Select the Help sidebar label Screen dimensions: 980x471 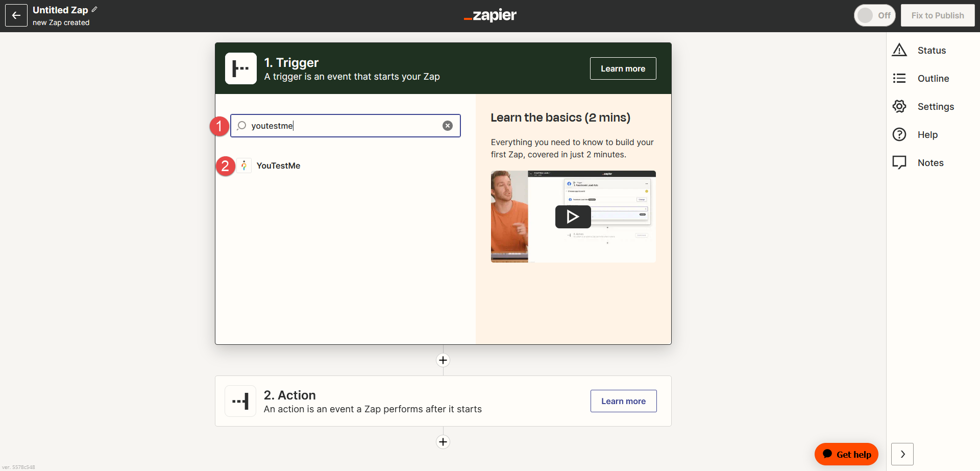point(927,134)
